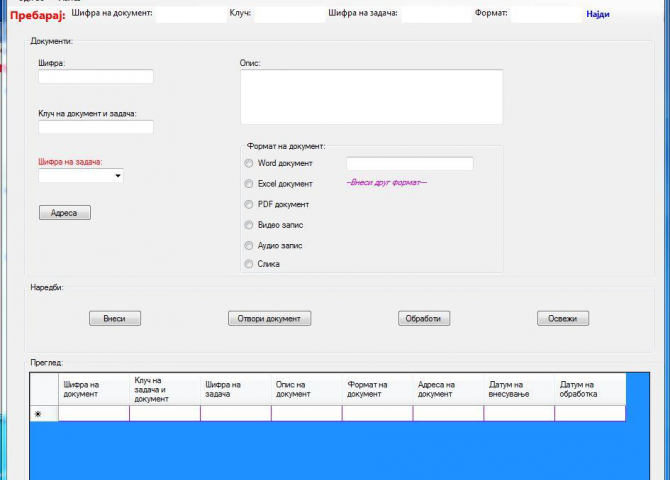The image size is (670, 480).
Task: Click the custom format text field
Action: coord(409,163)
